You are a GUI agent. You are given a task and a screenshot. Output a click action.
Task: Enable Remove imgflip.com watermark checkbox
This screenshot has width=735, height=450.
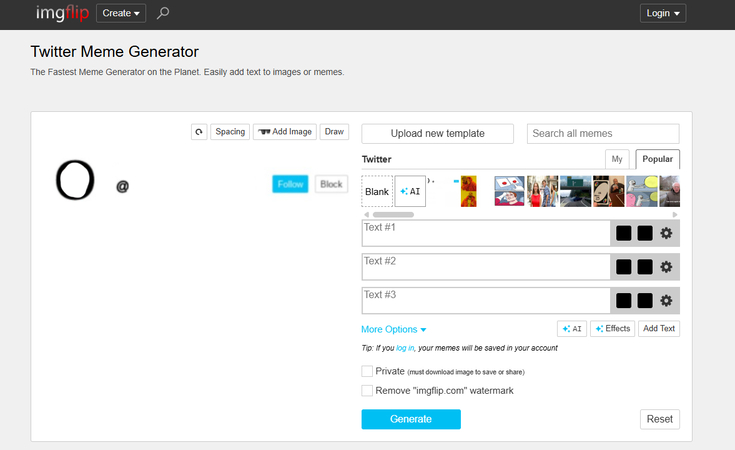[367, 390]
